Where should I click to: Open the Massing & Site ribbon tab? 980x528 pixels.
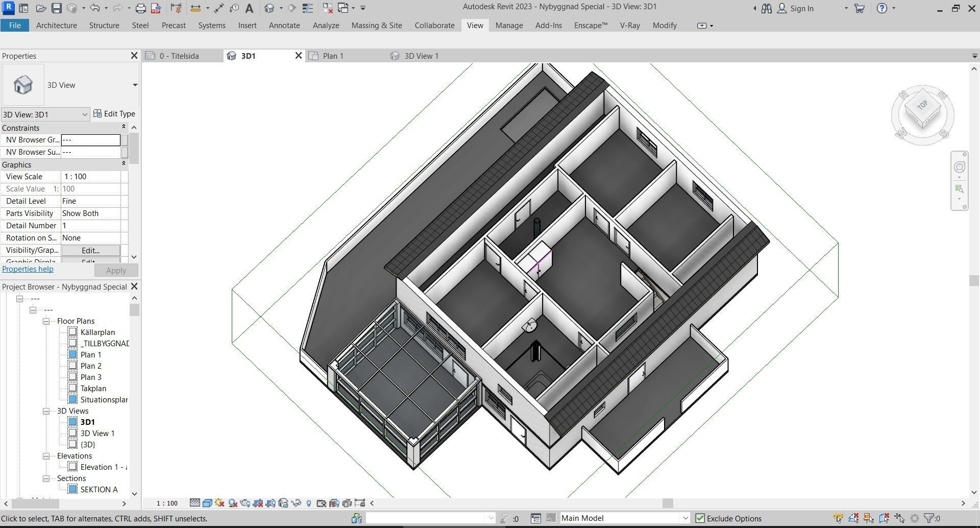click(377, 25)
